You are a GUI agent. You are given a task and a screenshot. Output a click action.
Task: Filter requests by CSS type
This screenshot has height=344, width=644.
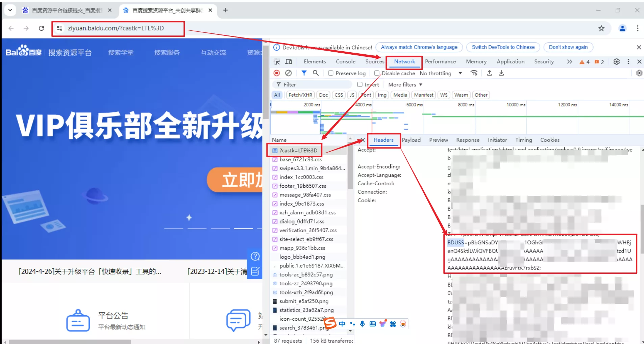tap(339, 95)
